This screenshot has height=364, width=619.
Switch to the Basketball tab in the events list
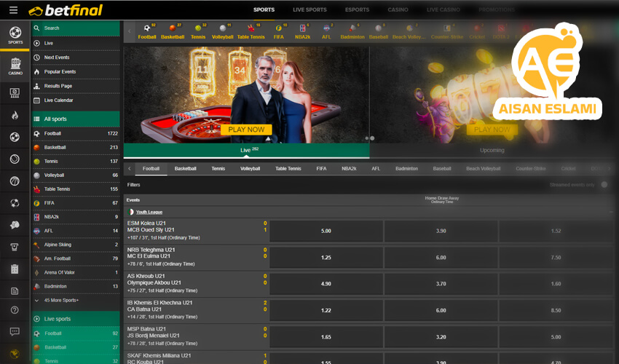coord(185,168)
